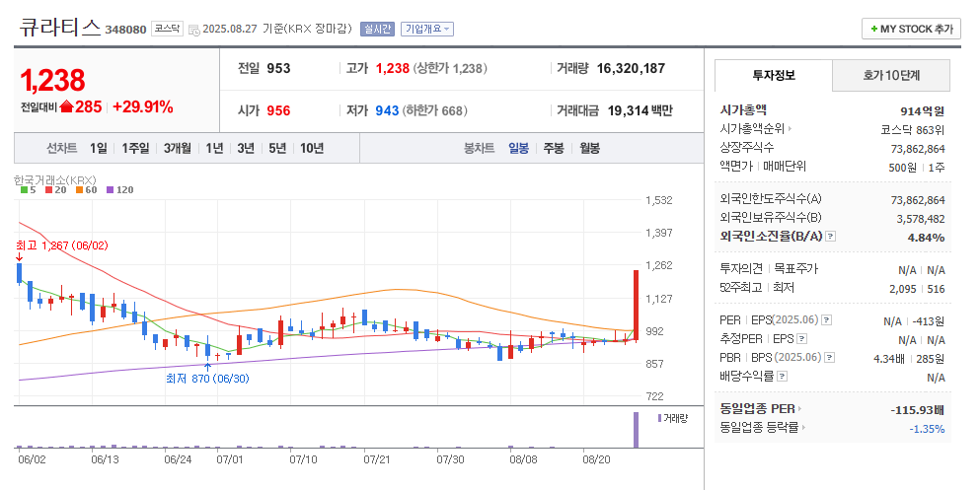Click the tall purple volume bar
980x490 pixels.
pos(637,430)
